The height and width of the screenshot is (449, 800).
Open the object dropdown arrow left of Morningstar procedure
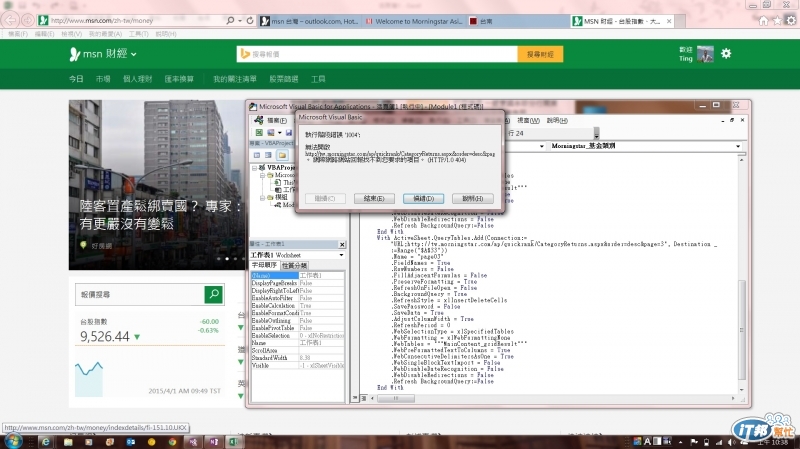pos(541,146)
